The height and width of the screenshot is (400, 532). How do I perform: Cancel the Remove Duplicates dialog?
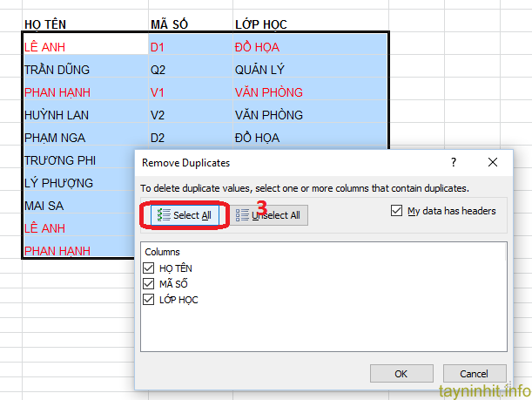tap(475, 373)
